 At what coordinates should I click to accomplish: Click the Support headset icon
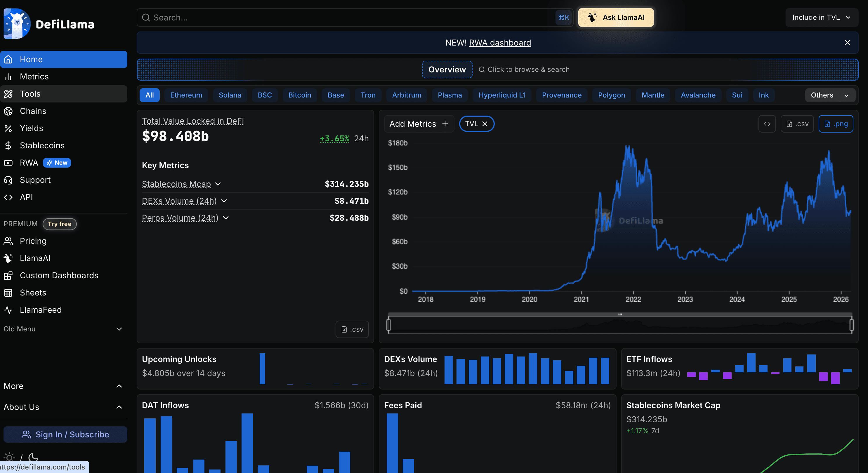point(8,180)
